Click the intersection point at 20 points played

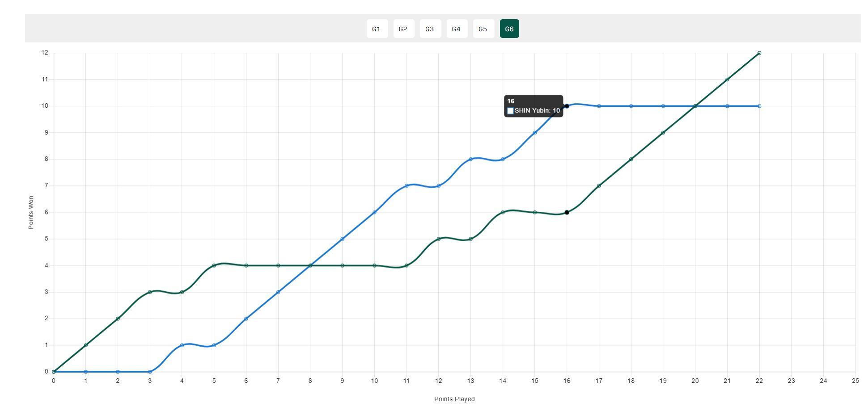click(x=695, y=106)
